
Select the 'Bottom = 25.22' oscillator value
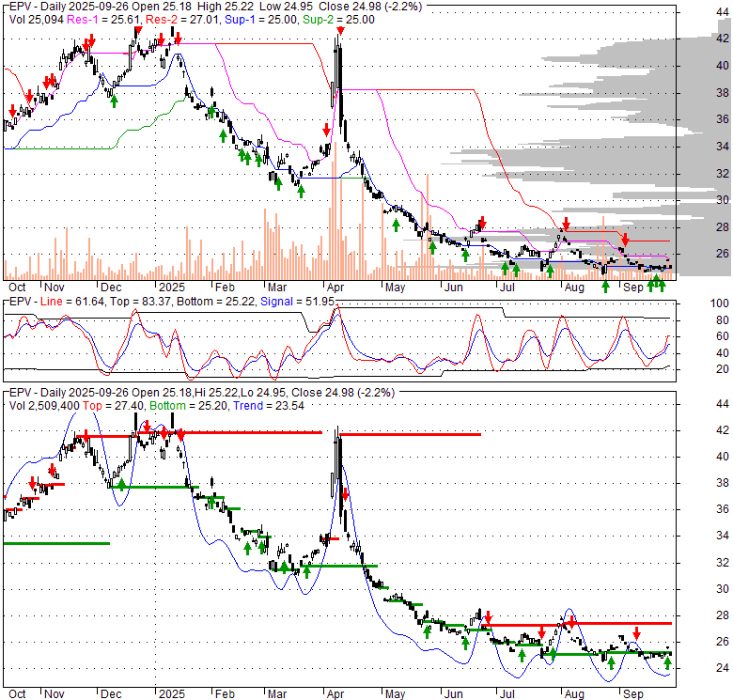pyautogui.click(x=215, y=302)
